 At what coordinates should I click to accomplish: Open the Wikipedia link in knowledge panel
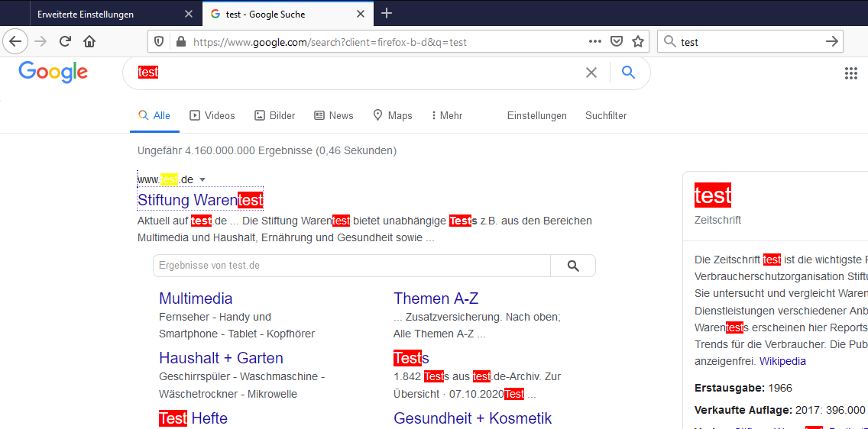782,361
